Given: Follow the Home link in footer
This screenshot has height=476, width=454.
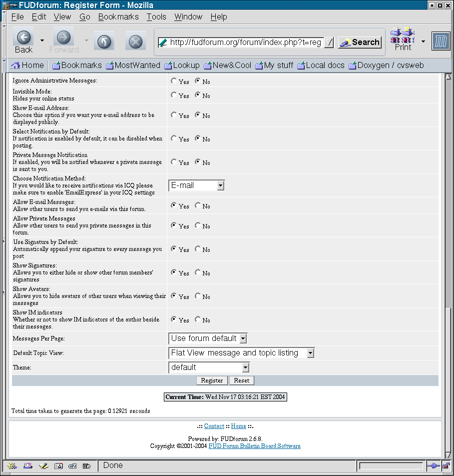Looking at the screenshot, I should (x=239, y=426).
